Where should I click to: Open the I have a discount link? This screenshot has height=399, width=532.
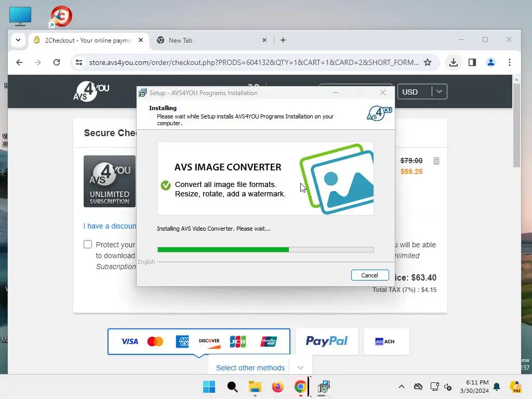click(x=110, y=226)
